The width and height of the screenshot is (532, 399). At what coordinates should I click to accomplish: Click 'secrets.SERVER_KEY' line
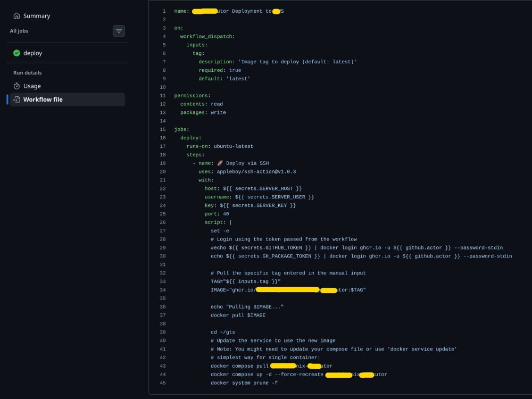click(250, 205)
